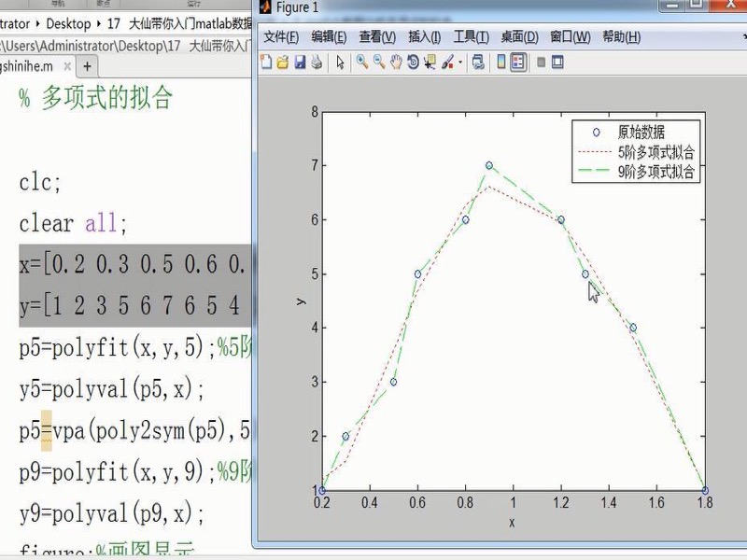Screen dimensions: 747x560
Task: Click the highlighted x=[0.2 0.3 line
Action: 134,265
